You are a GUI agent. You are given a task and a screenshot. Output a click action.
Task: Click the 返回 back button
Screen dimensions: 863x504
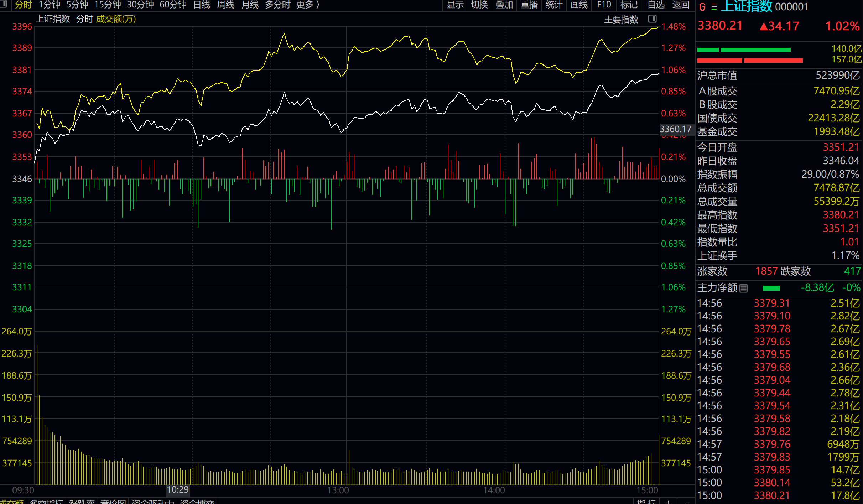pyautogui.click(x=681, y=5)
